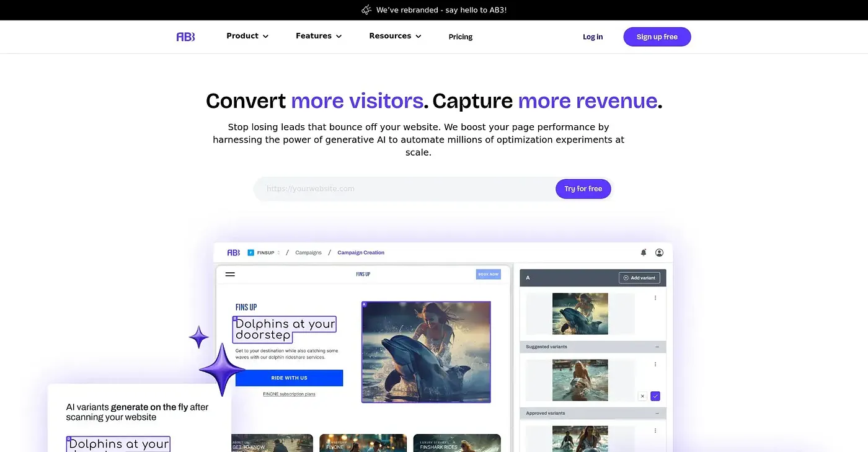Go to the Pricing page
Screen dimensions: 868x452
[x=461, y=37]
